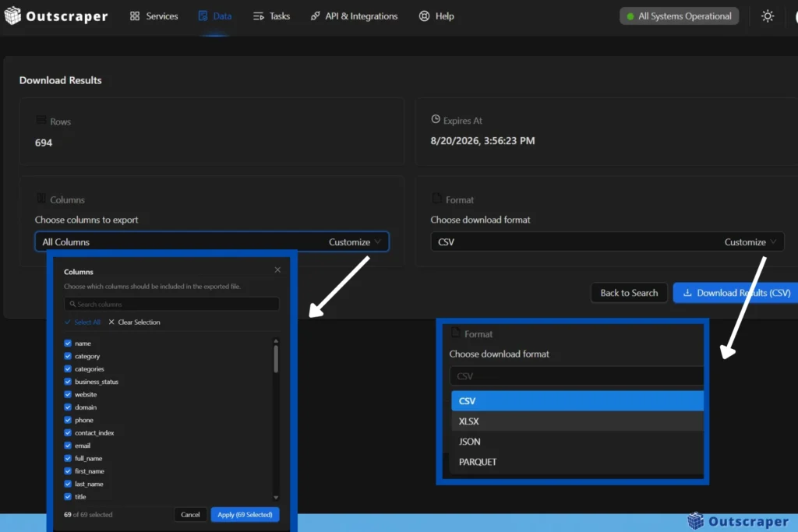Click the Search columns field
798x532 pixels.
pyautogui.click(x=171, y=304)
